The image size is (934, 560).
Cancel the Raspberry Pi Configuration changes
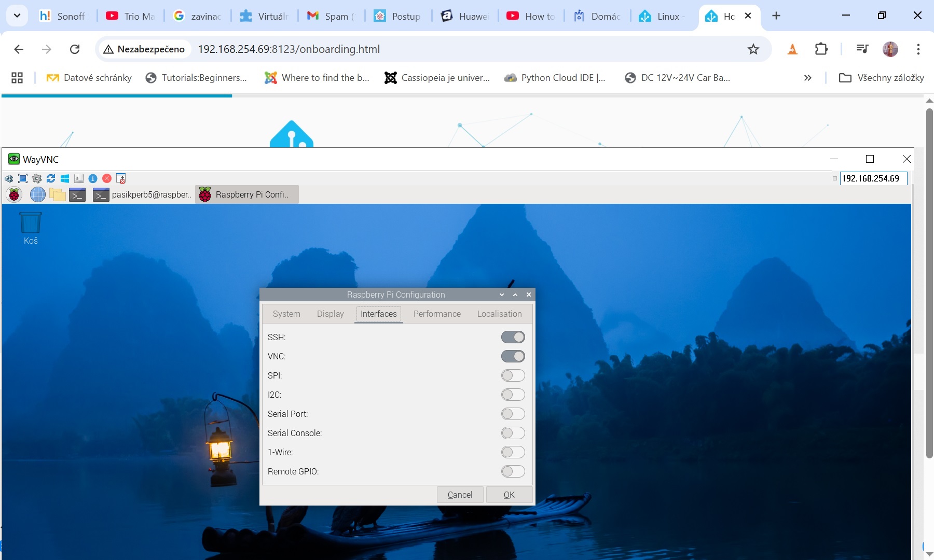click(460, 494)
